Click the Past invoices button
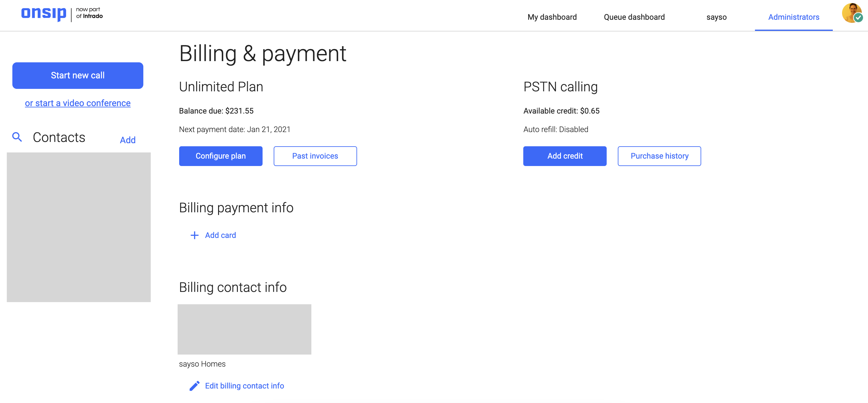 [315, 155]
